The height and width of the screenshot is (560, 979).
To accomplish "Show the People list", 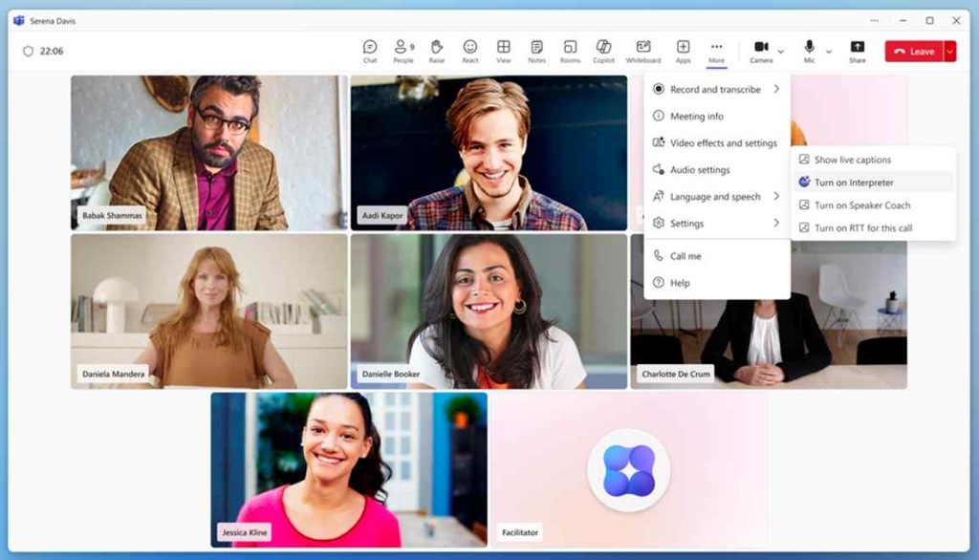I will [x=402, y=51].
